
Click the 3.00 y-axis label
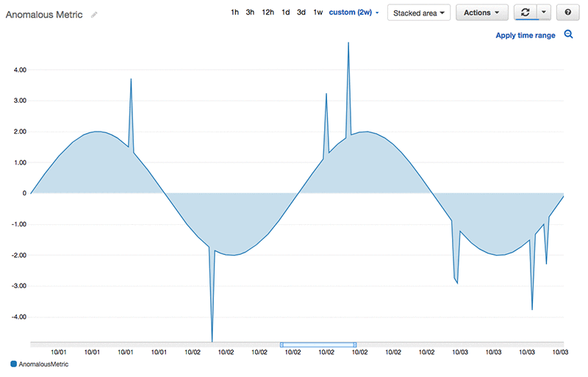pos(20,101)
